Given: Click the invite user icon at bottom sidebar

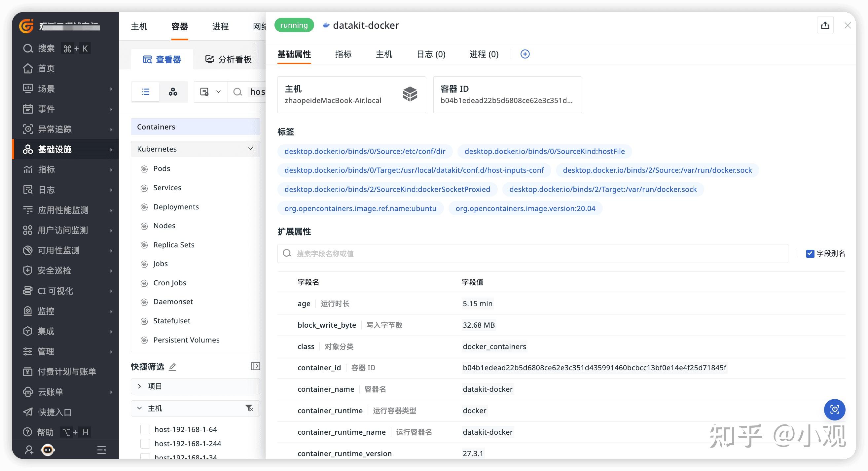Looking at the screenshot, I should click(28, 450).
